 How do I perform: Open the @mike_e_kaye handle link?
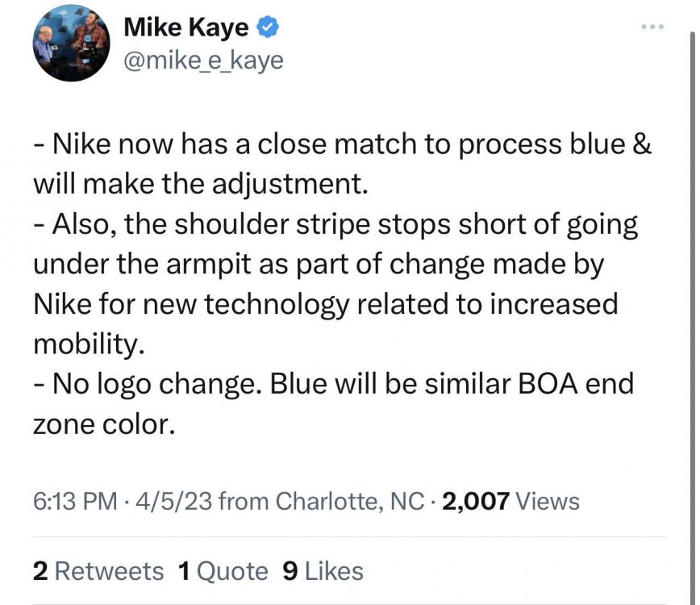[203, 60]
